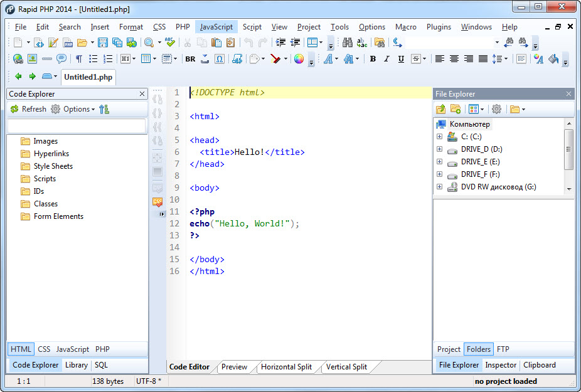Click the Find binoculars icon
Image resolution: width=581 pixels, height=392 pixels.
[347, 43]
